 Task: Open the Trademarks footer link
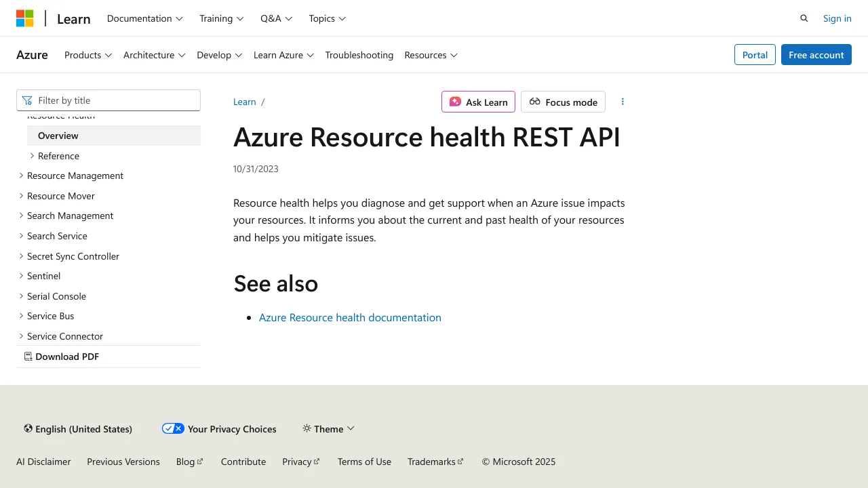pyautogui.click(x=435, y=462)
